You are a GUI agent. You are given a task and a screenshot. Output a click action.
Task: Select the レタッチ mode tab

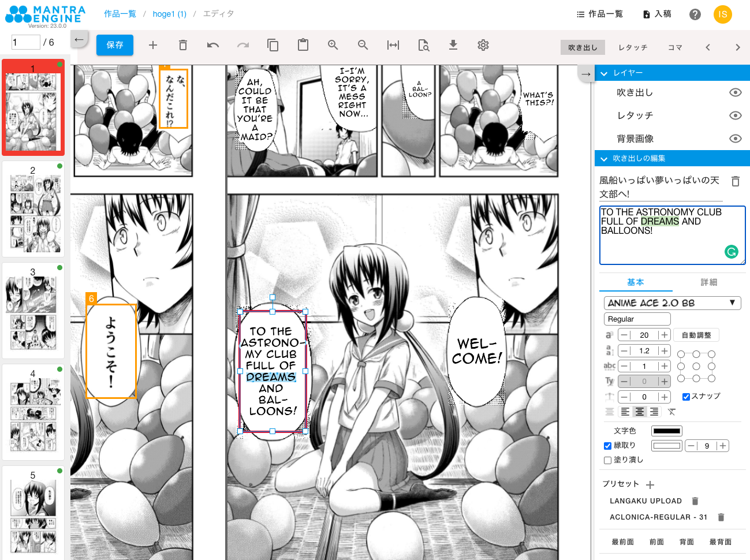[633, 47]
